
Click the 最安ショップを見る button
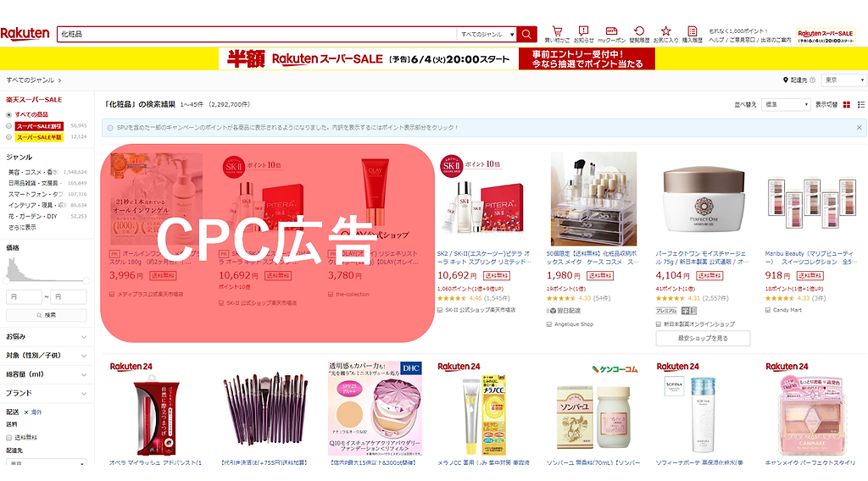coord(703,339)
